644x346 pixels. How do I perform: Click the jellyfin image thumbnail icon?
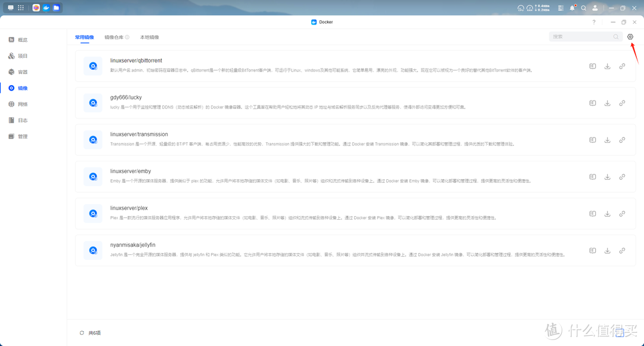[93, 251]
